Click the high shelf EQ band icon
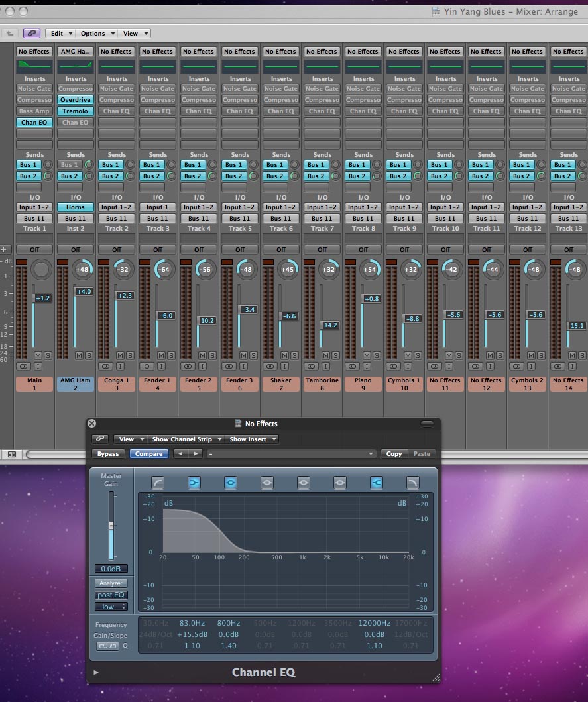Image resolution: width=588 pixels, height=702 pixels. [x=377, y=482]
